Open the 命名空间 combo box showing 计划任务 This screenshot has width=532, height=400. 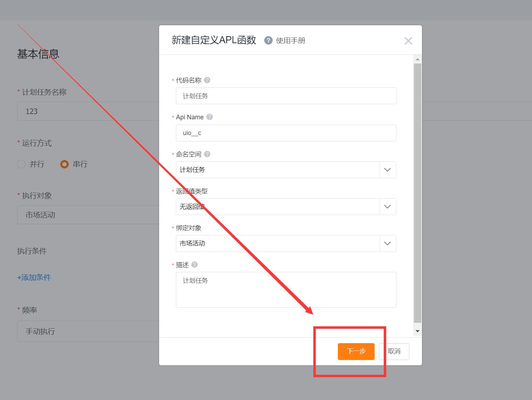(x=286, y=170)
